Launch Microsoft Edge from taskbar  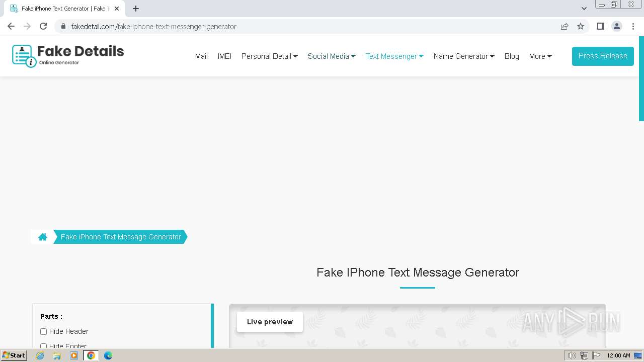(108, 355)
